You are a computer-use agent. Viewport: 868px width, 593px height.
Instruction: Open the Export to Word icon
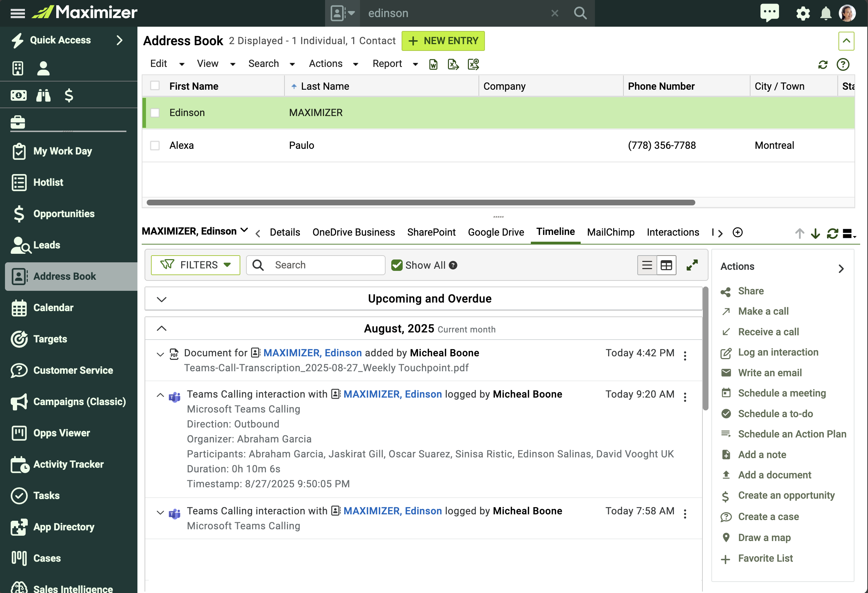433,64
